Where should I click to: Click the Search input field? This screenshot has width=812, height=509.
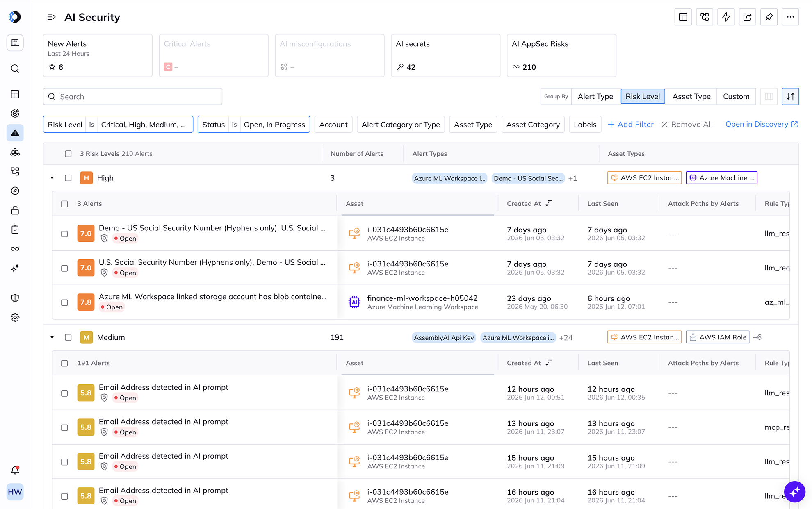pyautogui.click(x=132, y=96)
